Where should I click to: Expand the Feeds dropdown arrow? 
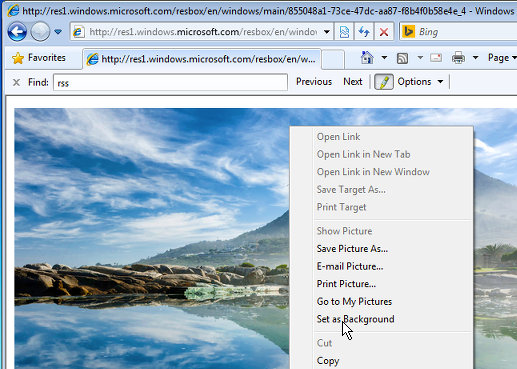pos(420,58)
